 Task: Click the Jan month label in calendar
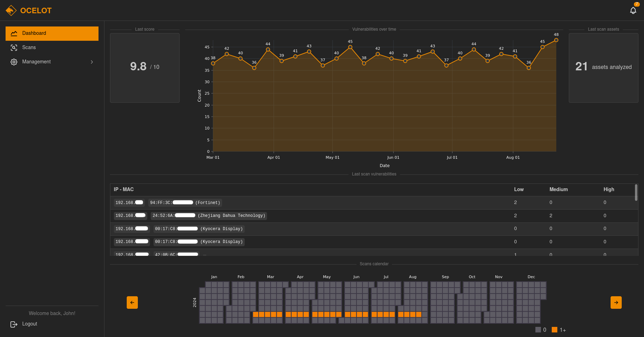coord(214,277)
